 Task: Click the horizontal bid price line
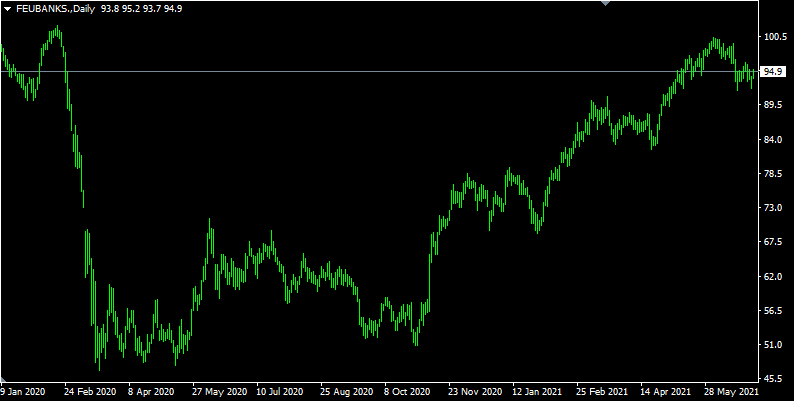[x=379, y=71]
